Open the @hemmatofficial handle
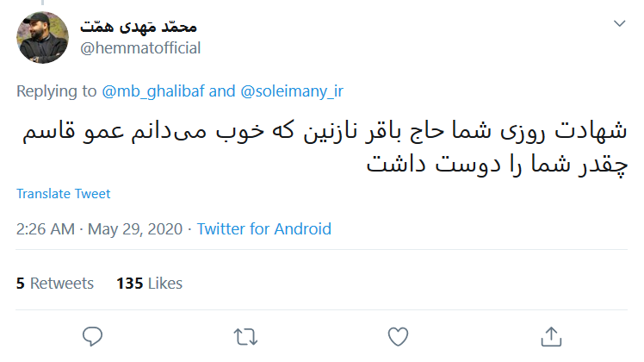 point(139,48)
